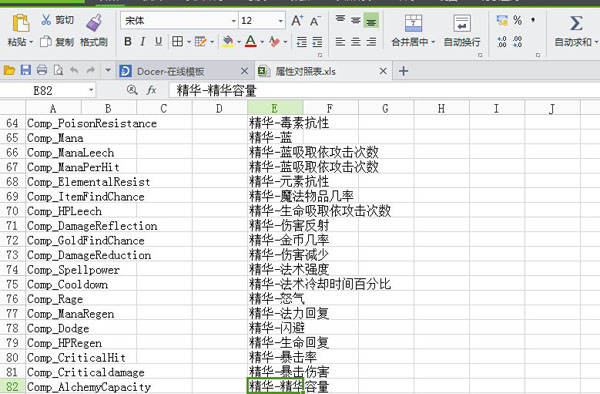Click the Cut scissors icon

click(x=46, y=20)
